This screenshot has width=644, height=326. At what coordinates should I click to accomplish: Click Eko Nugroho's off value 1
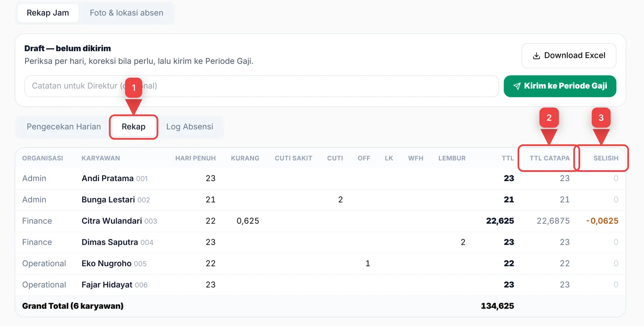click(367, 264)
